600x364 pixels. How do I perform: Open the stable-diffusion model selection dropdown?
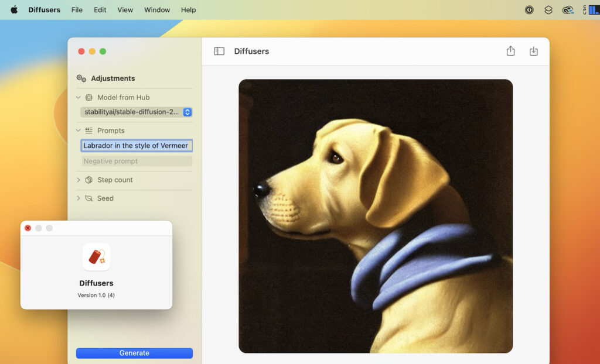[186, 112]
